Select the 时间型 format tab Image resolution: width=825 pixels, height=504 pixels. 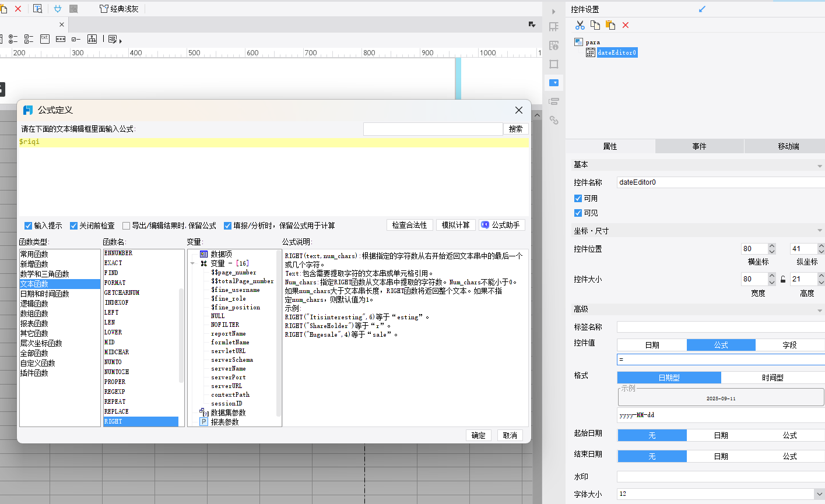[773, 378]
